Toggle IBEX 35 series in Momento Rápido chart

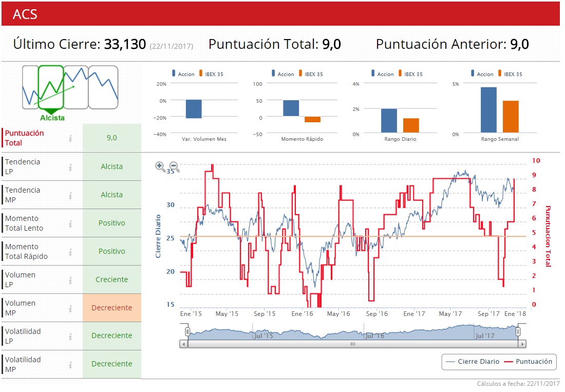311,74
